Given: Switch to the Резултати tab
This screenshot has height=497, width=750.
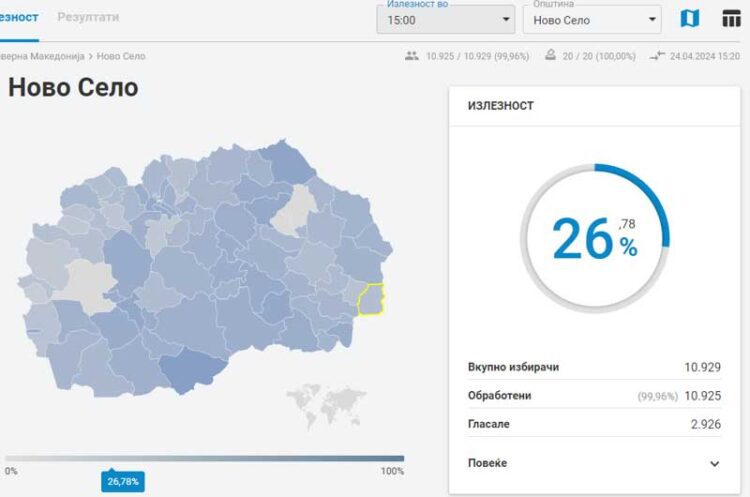Looking at the screenshot, I should coord(88,18).
